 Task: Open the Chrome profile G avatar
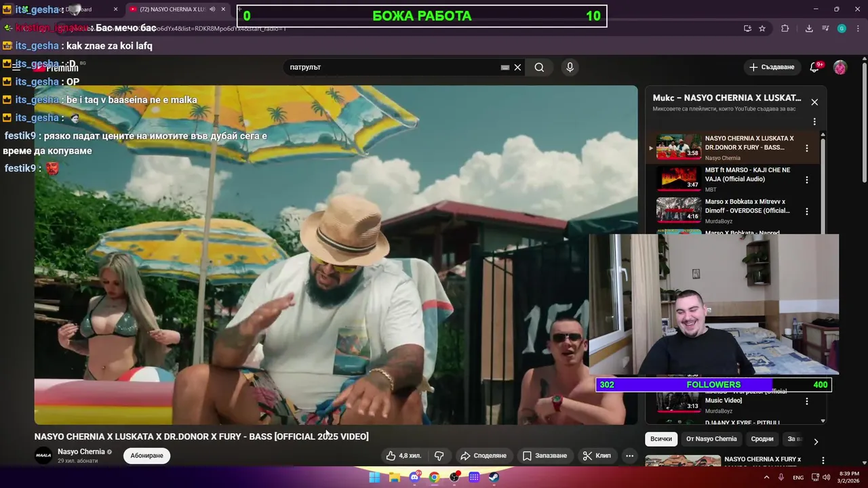[842, 28]
